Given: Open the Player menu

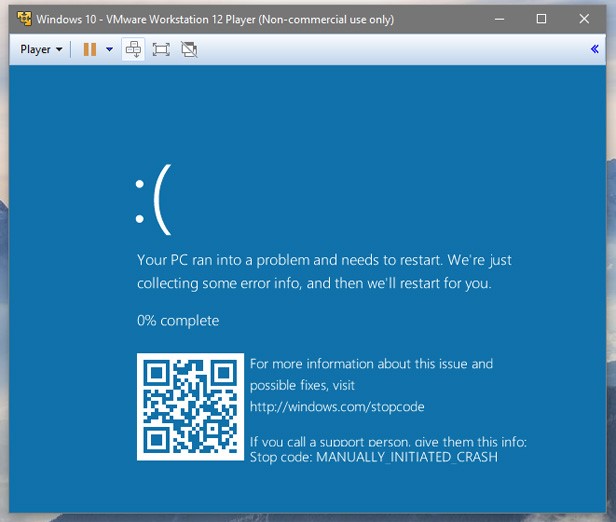Looking at the screenshot, I should pos(41,49).
